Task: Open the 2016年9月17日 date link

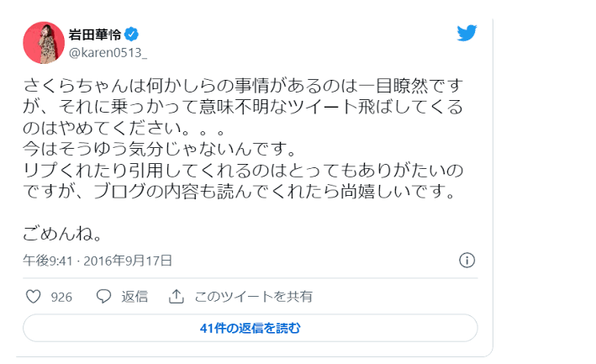Action: point(128,261)
